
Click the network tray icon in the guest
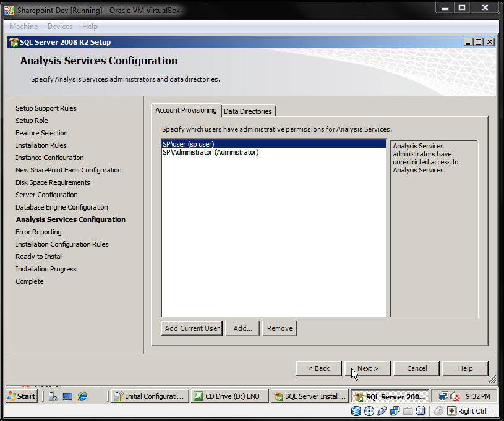[443, 396]
